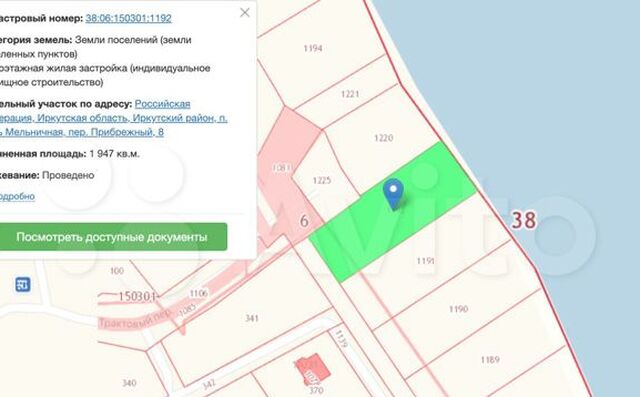Select parcel 1221 on the map
This screenshot has height=397, width=640.
click(350, 94)
